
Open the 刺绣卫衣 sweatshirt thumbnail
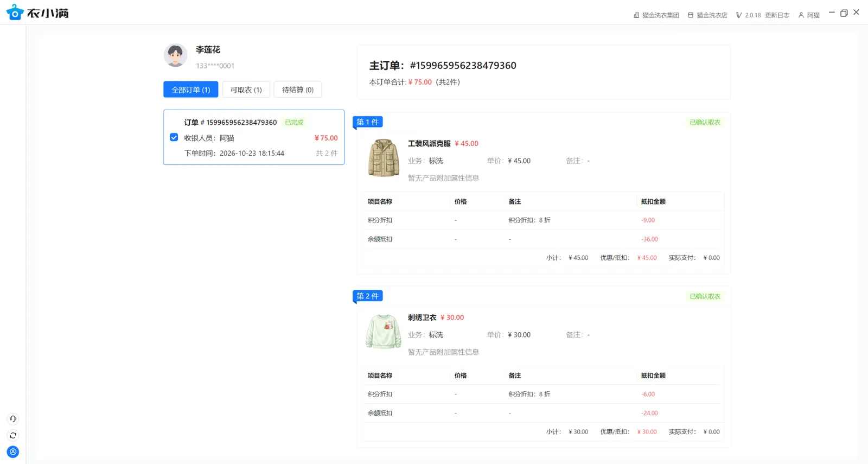click(x=384, y=331)
